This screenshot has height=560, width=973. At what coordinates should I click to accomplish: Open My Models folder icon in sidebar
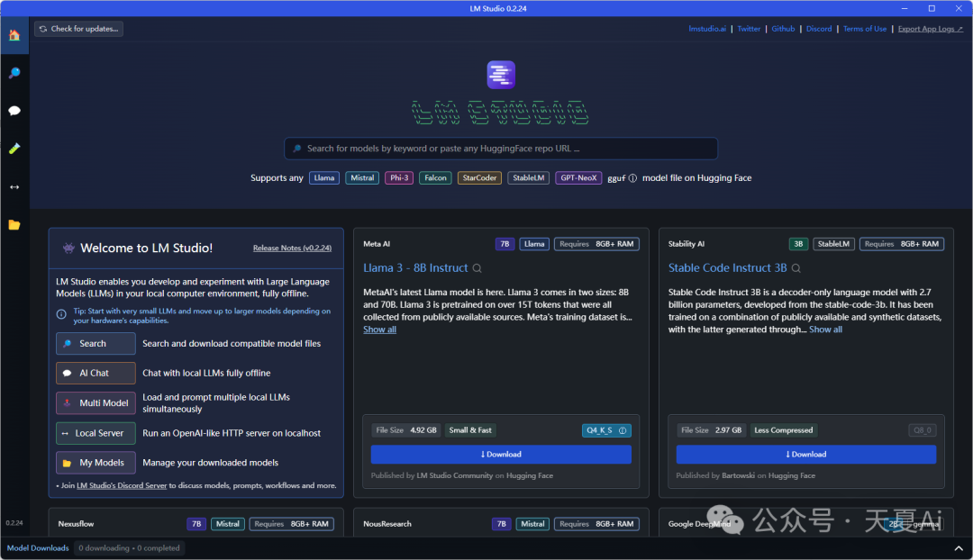[x=14, y=224]
